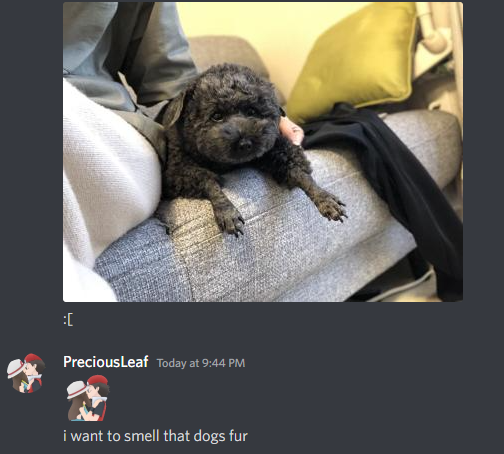Click the kissing-couple emoji in the message
The height and width of the screenshot is (454, 504).
click(x=88, y=398)
